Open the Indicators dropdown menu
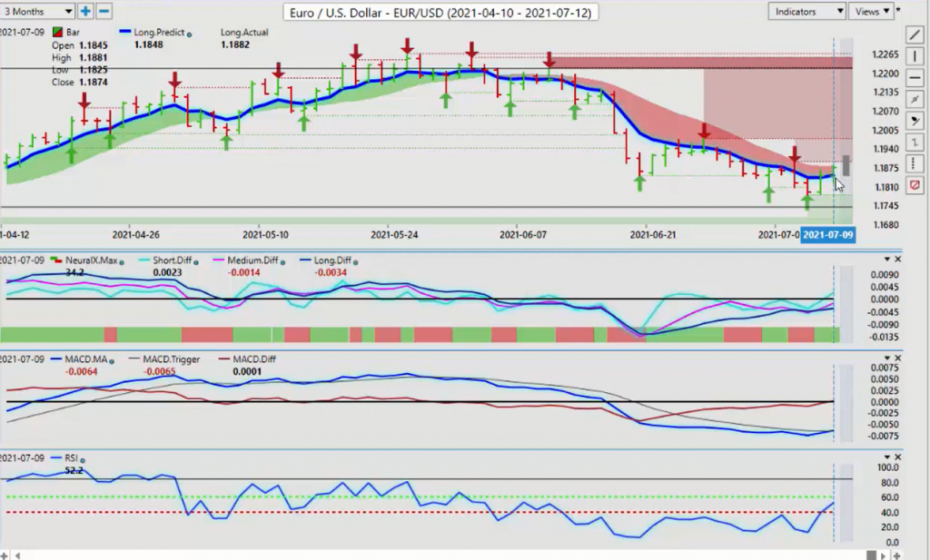 [806, 11]
